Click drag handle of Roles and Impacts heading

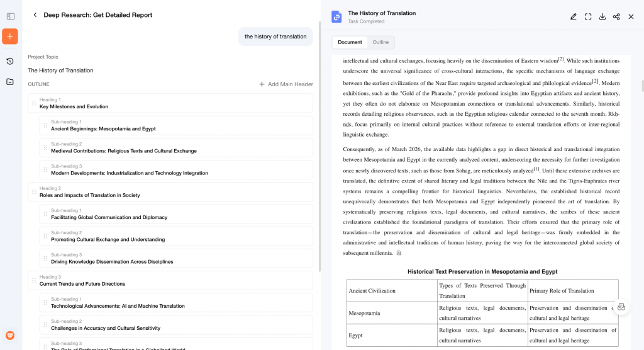click(34, 192)
